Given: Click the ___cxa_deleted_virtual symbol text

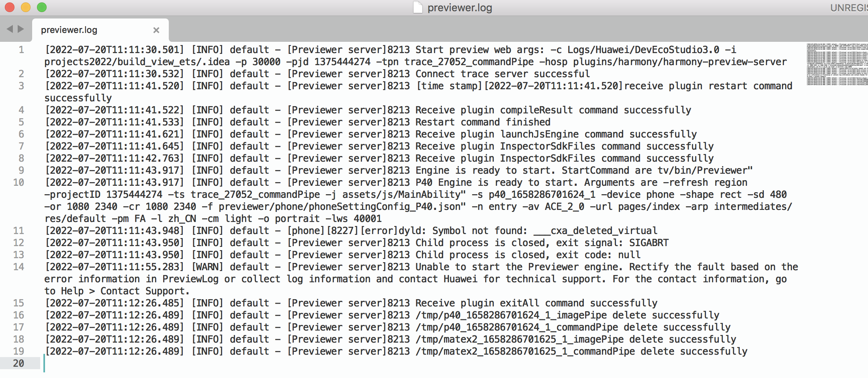Looking at the screenshot, I should 595,231.
